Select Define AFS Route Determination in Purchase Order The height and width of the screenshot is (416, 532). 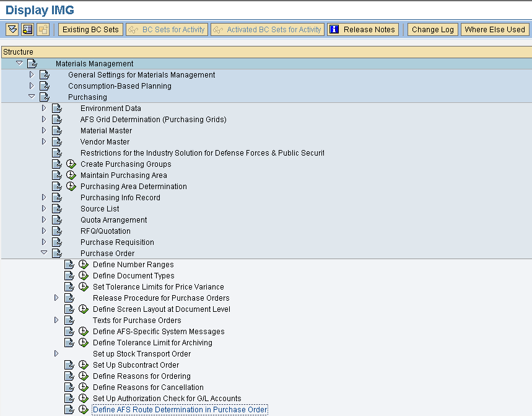(x=180, y=409)
